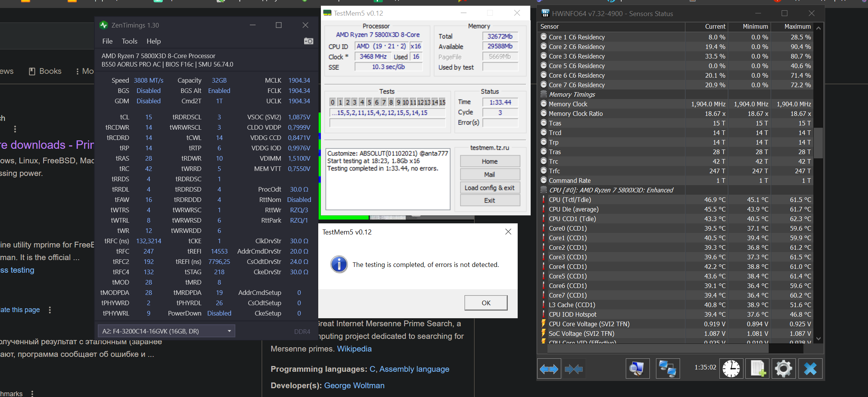Click the lightning icon for CPU Core Voltage
Viewport: 868px width, 397px height.
pyautogui.click(x=543, y=324)
